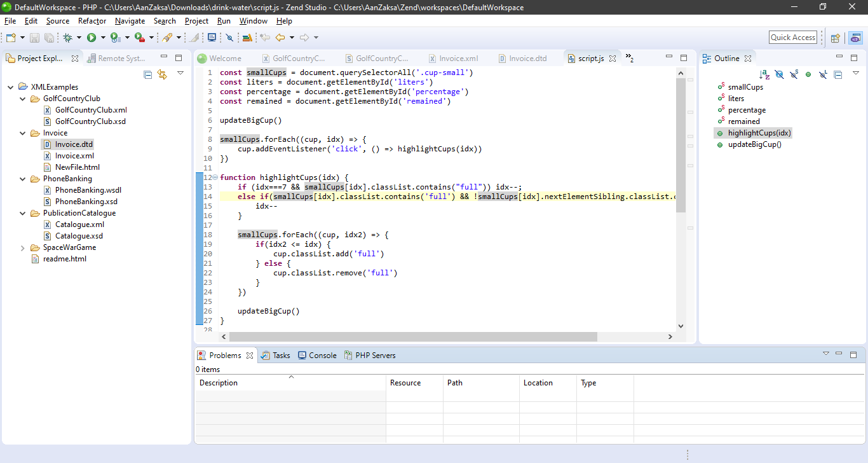The width and height of the screenshot is (868, 463).
Task: Toggle the PHP perspective button
Action: tap(855, 38)
